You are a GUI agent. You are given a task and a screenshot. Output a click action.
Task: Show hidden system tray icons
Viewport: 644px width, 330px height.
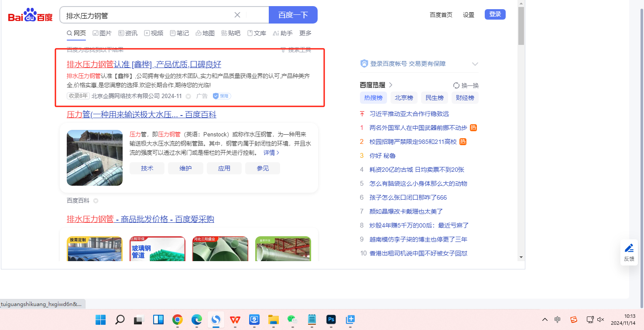tap(545, 320)
